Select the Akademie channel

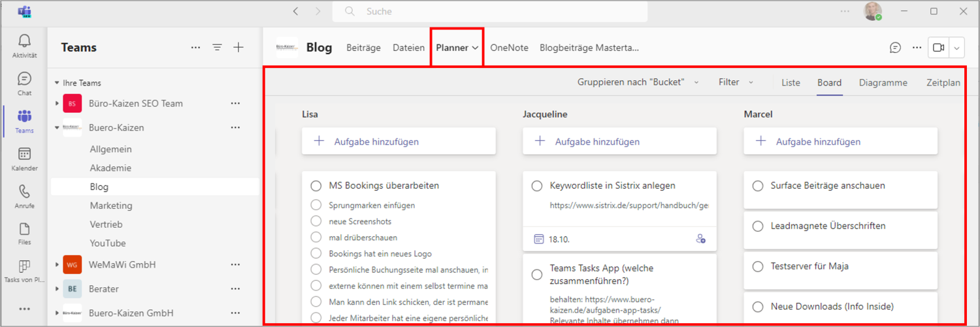(110, 168)
